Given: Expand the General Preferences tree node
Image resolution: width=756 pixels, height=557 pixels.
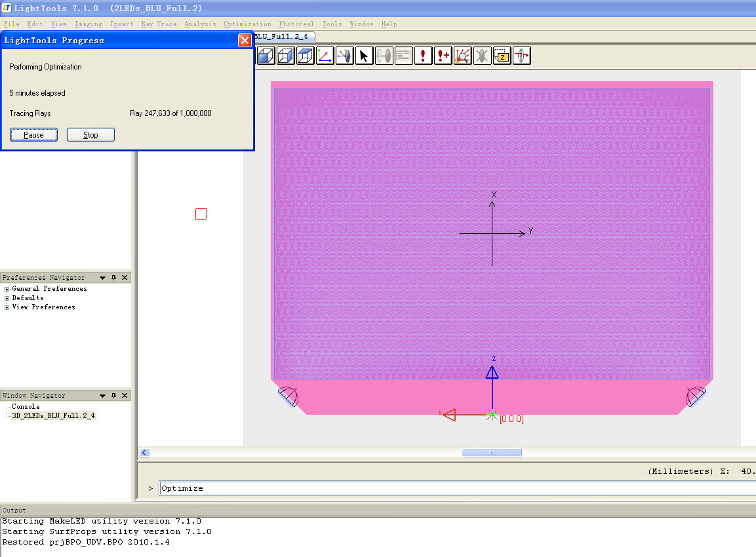Looking at the screenshot, I should click(x=7, y=289).
